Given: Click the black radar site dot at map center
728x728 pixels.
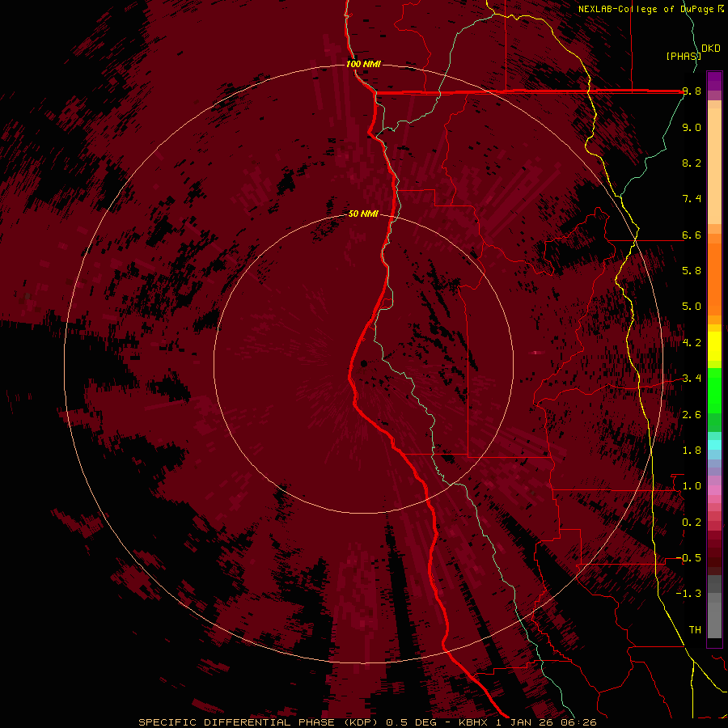Looking at the screenshot, I should [363, 363].
